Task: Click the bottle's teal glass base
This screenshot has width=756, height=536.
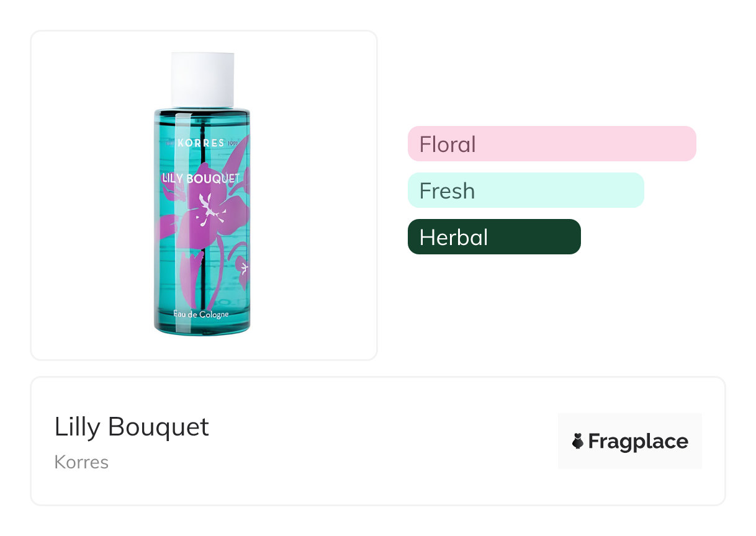Action: pos(202,325)
